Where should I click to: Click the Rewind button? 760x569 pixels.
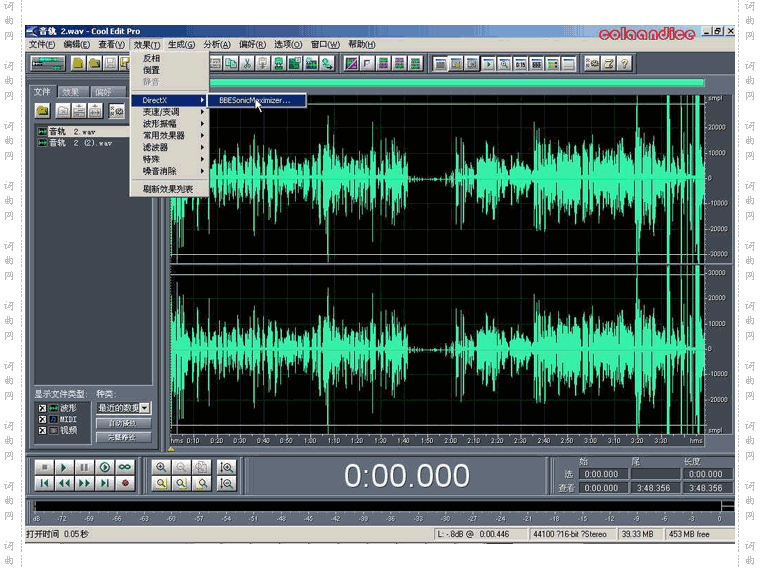64,483
